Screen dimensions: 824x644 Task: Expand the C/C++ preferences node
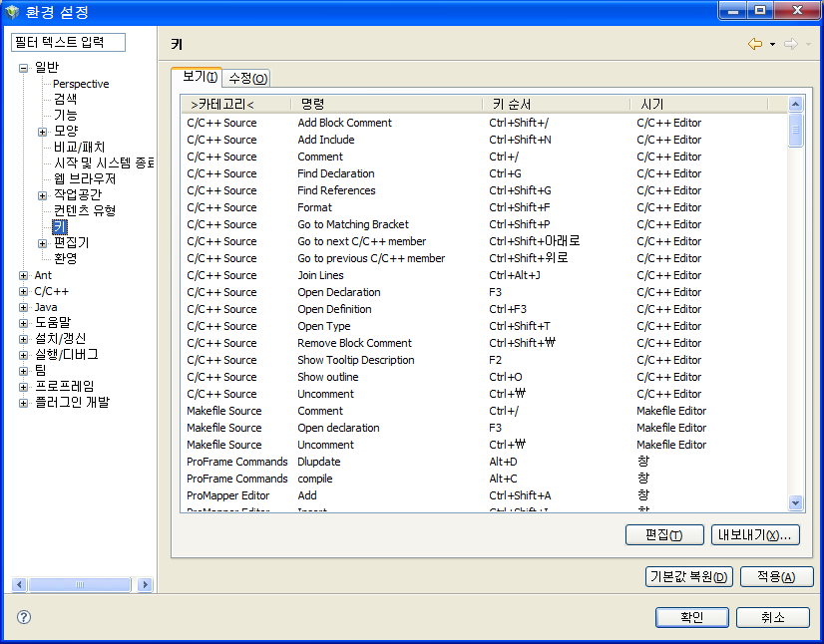tap(23, 292)
